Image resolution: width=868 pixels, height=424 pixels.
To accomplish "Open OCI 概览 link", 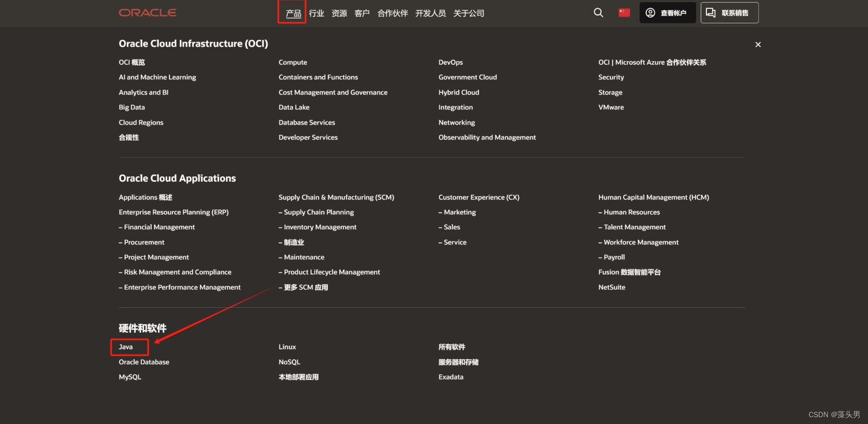I will pyautogui.click(x=132, y=62).
